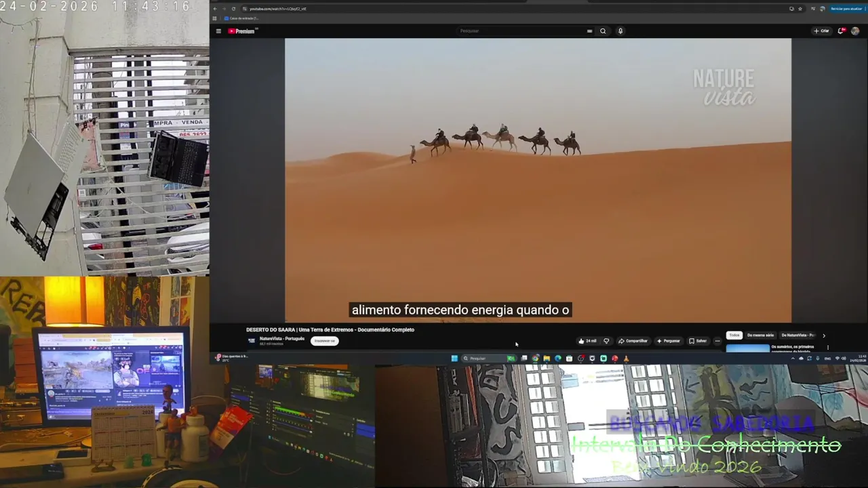868x488 pixels.
Task: Click the Sahara documentary video player
Action: tap(538, 180)
